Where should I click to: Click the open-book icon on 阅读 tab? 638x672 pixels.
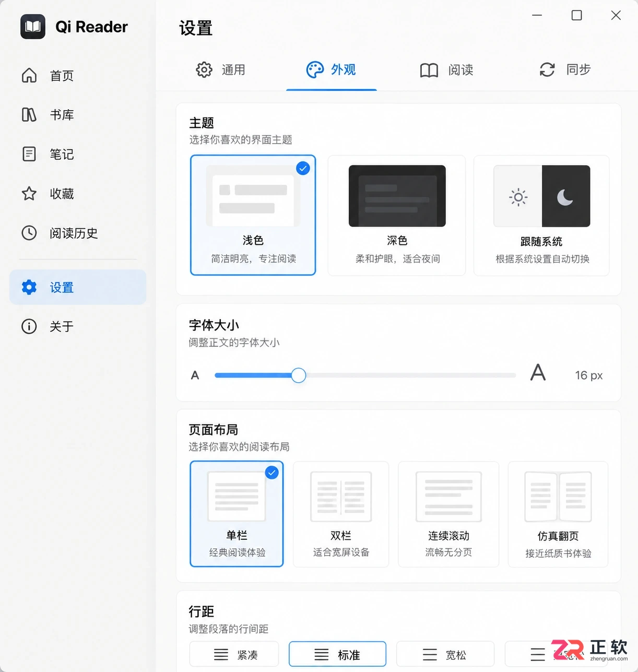[x=429, y=70]
